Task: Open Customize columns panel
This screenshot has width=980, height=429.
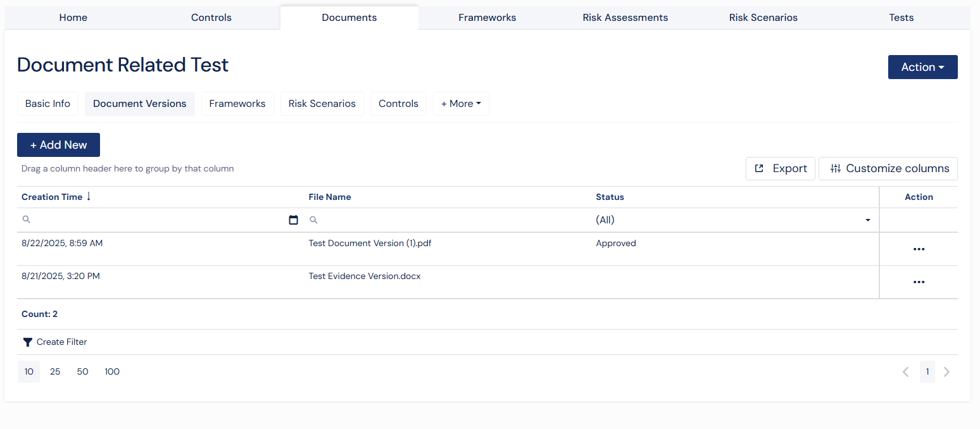Action: 888,168
